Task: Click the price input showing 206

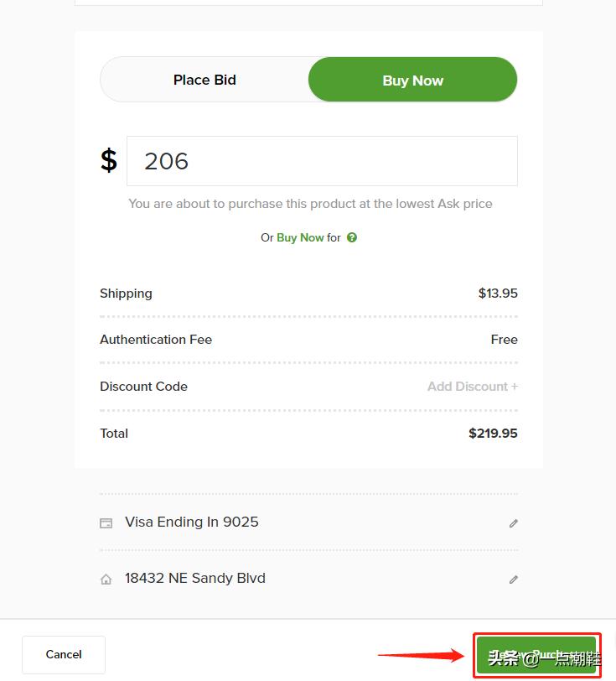Action: pyautogui.click(x=322, y=161)
